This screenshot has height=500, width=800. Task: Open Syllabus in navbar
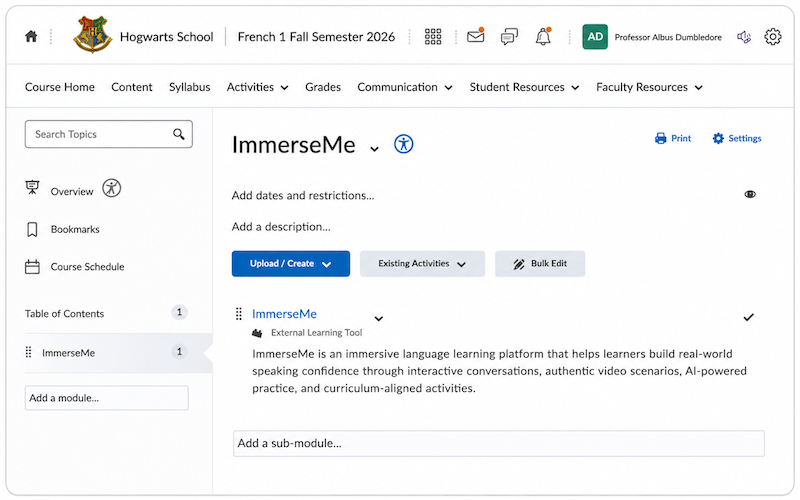click(189, 87)
